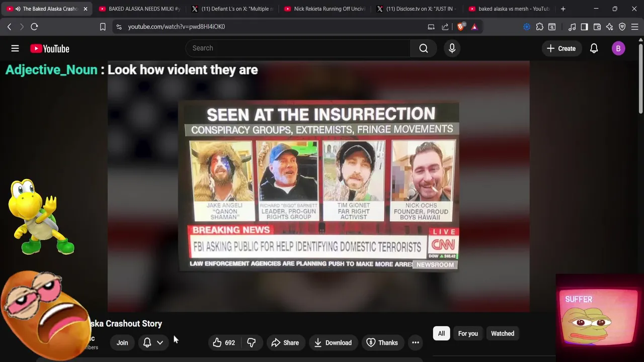This screenshot has height=362, width=644.
Task: Share the page via the address bar share icon
Action: pos(445,27)
